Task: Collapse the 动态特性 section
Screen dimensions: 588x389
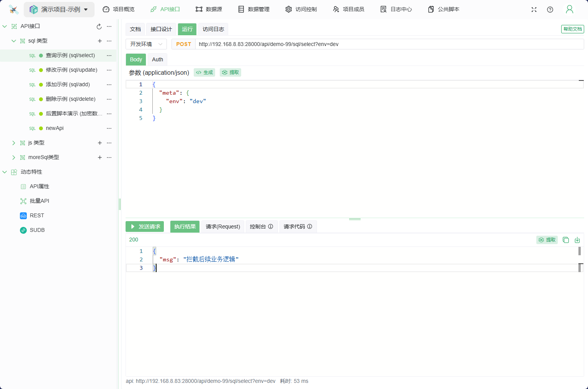Action: coord(5,172)
